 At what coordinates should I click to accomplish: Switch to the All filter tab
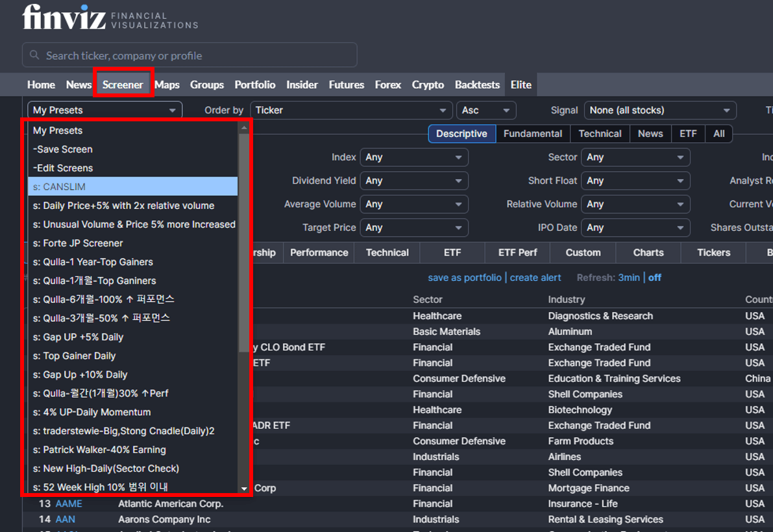click(x=718, y=134)
